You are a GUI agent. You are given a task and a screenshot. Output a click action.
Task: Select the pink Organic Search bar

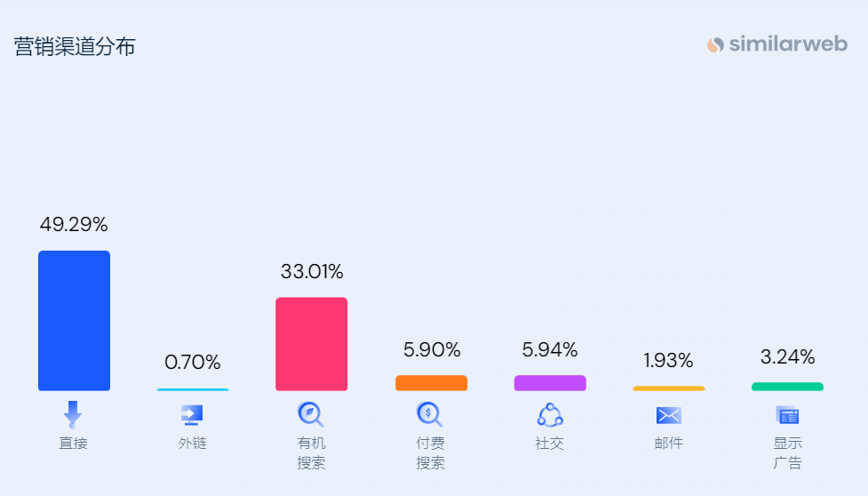pyautogui.click(x=311, y=344)
